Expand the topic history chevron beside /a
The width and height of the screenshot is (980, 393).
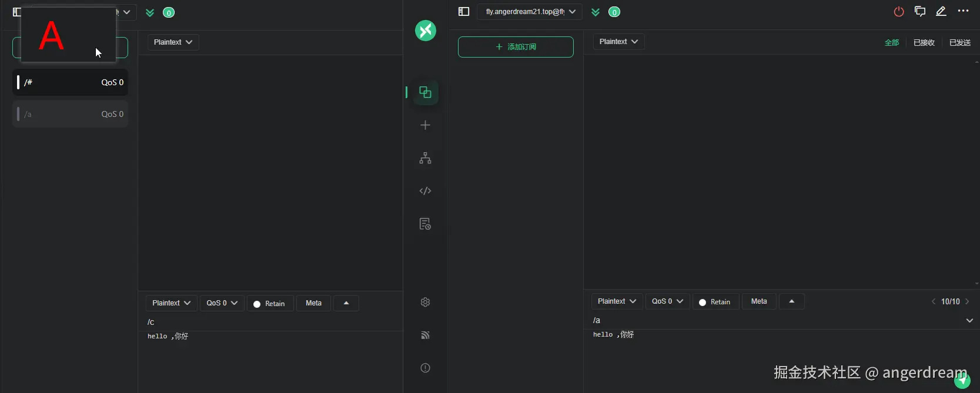pyautogui.click(x=969, y=320)
